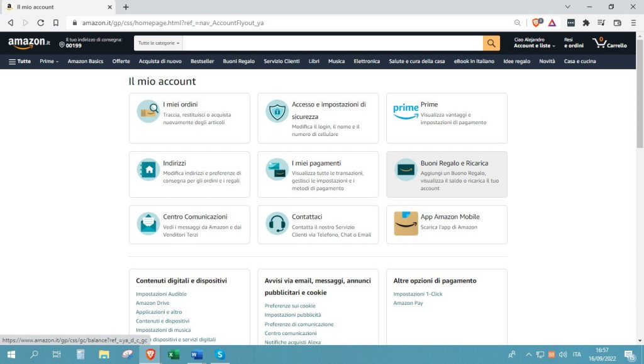Open the Impostazioni Audible link
Viewport: 644px width, 364px height.
point(161,294)
